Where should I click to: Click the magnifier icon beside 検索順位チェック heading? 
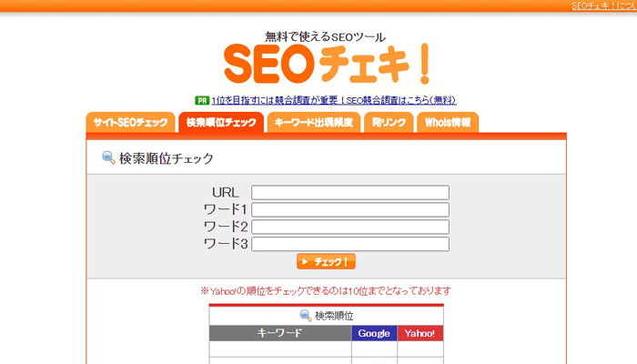point(108,157)
